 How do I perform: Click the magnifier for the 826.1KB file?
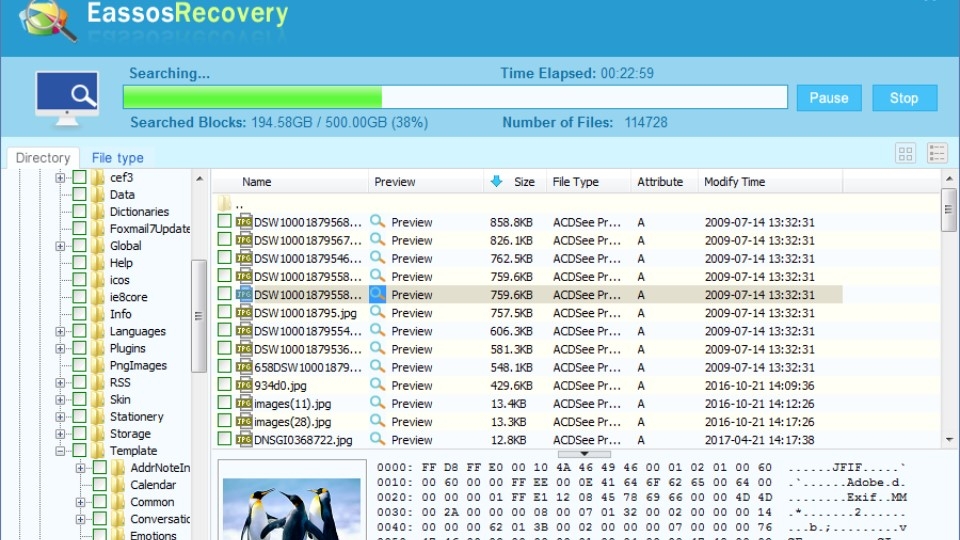coord(377,240)
